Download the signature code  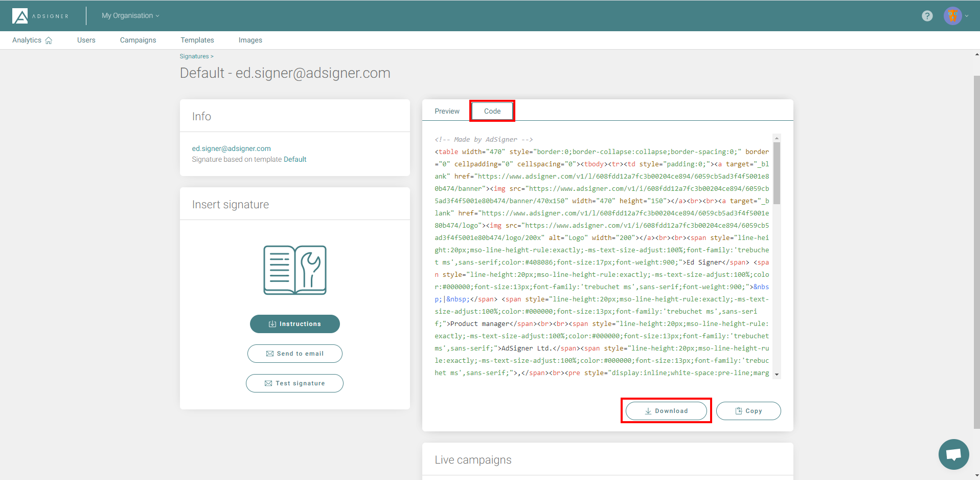point(666,411)
